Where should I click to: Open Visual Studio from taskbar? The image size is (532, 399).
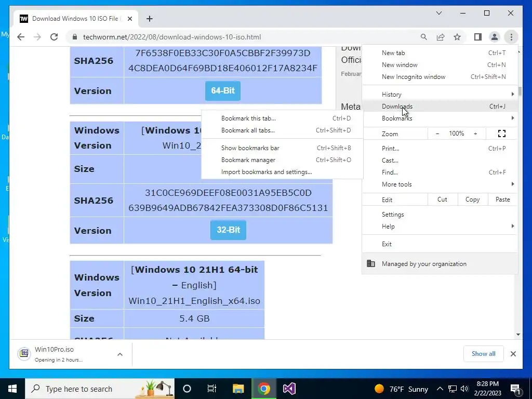(x=289, y=389)
